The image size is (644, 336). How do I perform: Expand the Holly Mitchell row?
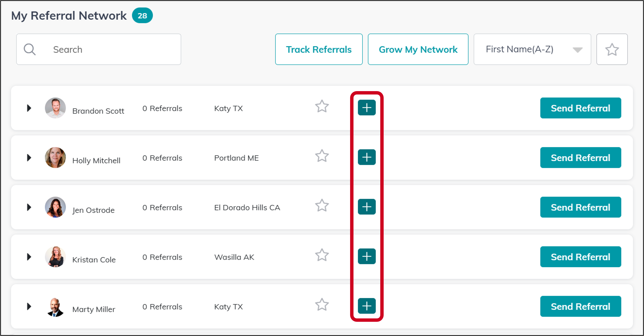tap(29, 158)
